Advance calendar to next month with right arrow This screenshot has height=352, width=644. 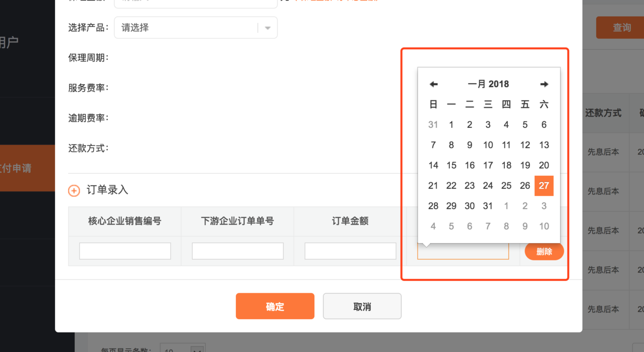click(544, 84)
